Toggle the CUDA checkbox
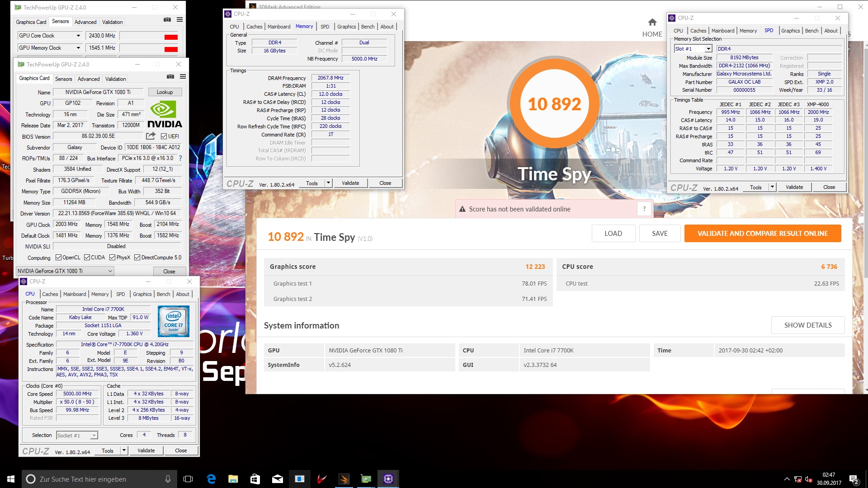 [x=87, y=258]
